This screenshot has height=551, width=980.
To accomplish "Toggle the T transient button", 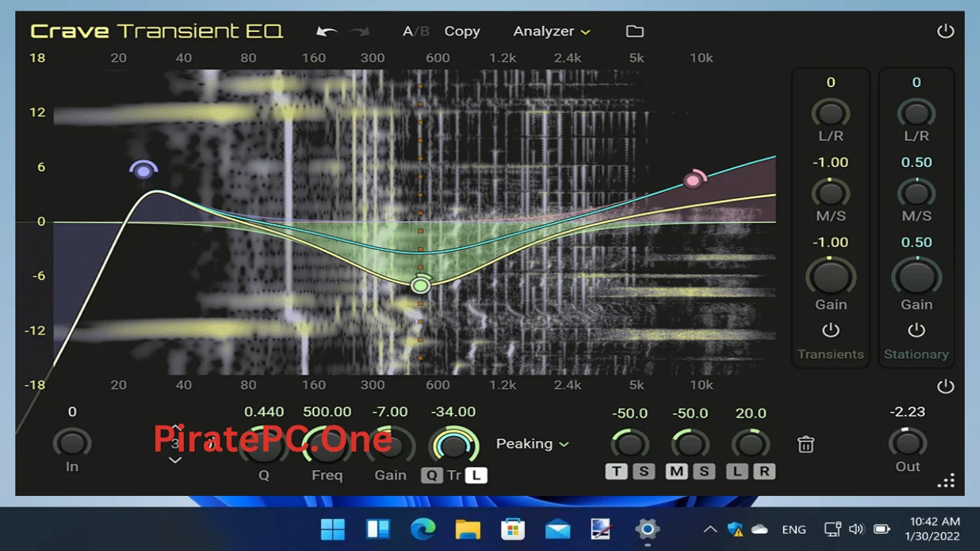I will [x=616, y=471].
